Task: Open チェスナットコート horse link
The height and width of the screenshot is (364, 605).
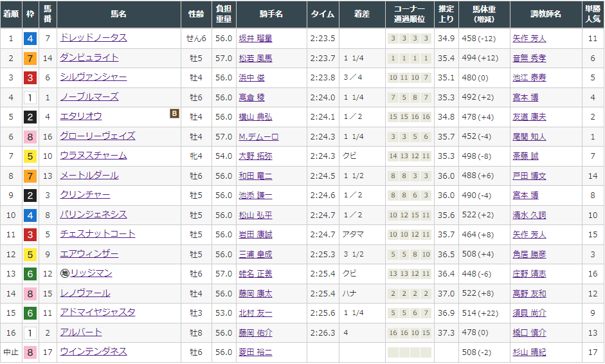Action: (98, 234)
